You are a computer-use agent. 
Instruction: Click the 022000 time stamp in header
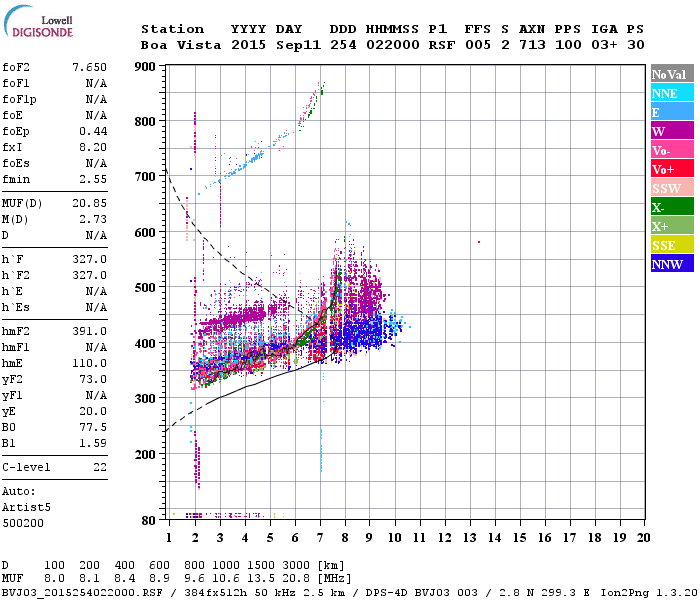(x=393, y=45)
